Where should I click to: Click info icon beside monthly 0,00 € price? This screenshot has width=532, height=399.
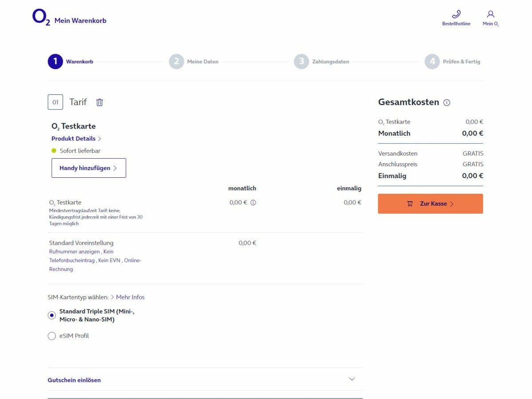(x=253, y=203)
